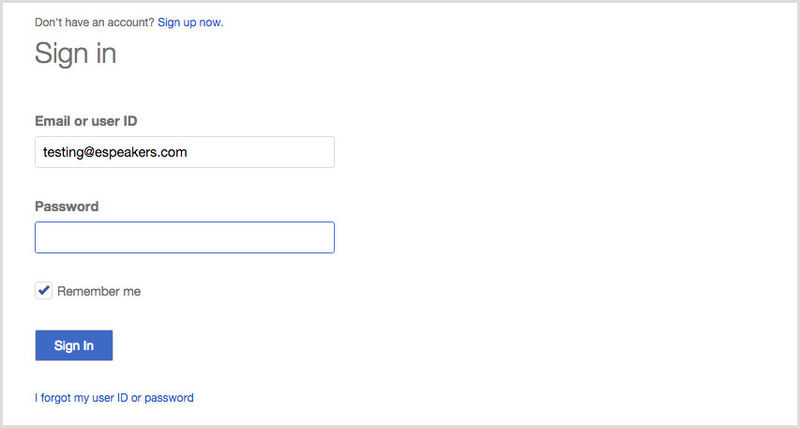Click the "Email or user ID" label
The width and height of the screenshot is (800, 428).
(x=86, y=121)
